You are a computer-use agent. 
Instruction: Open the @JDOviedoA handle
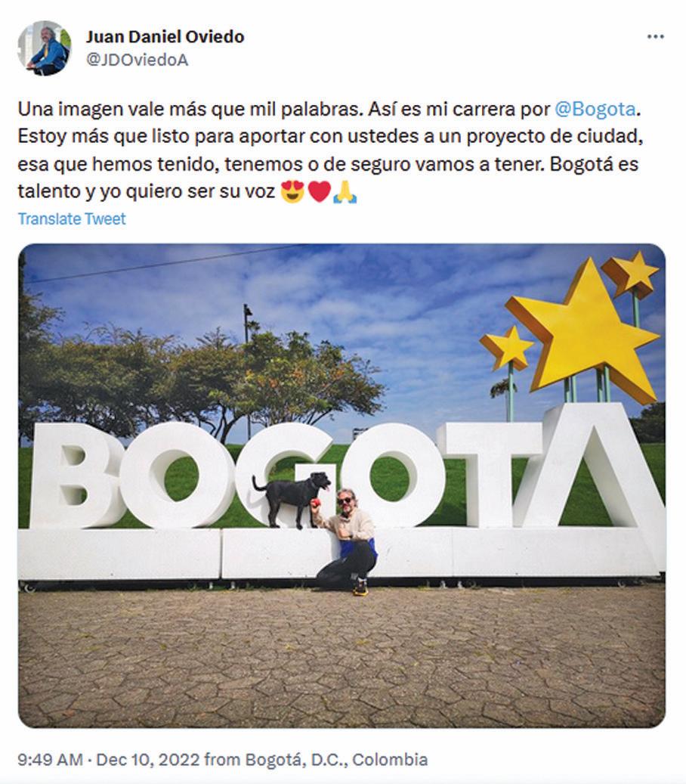138,60
